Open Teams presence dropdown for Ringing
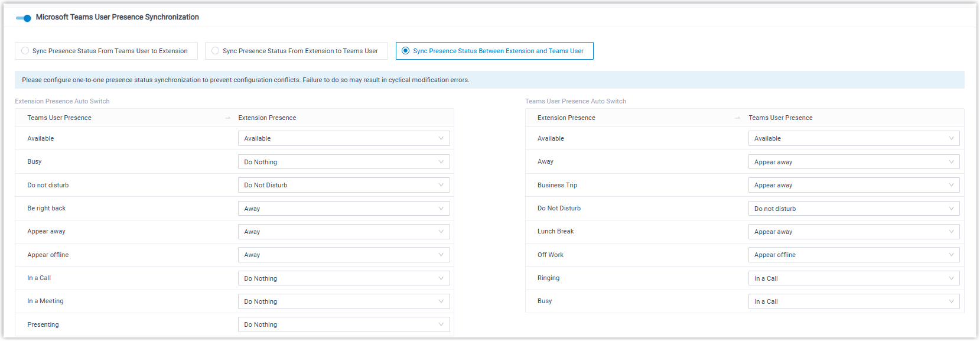 [853, 278]
